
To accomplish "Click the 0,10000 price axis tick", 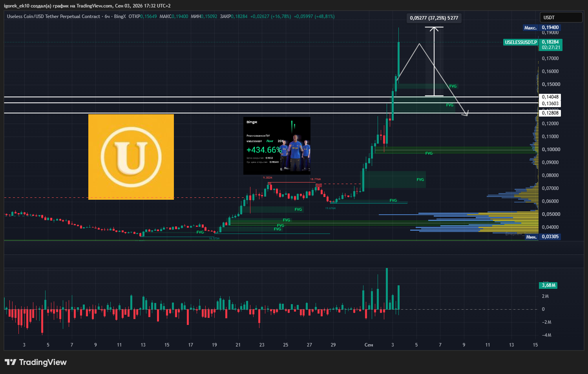I will tap(551, 150).
